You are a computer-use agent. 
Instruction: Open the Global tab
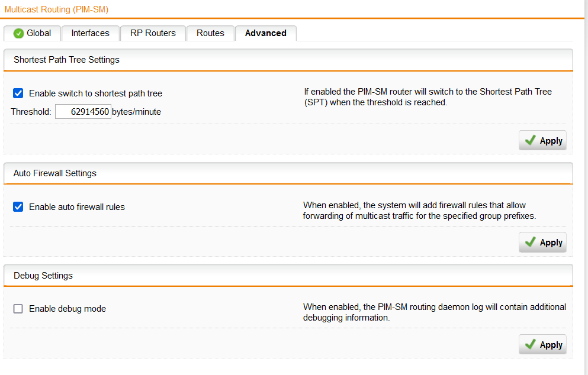click(32, 33)
